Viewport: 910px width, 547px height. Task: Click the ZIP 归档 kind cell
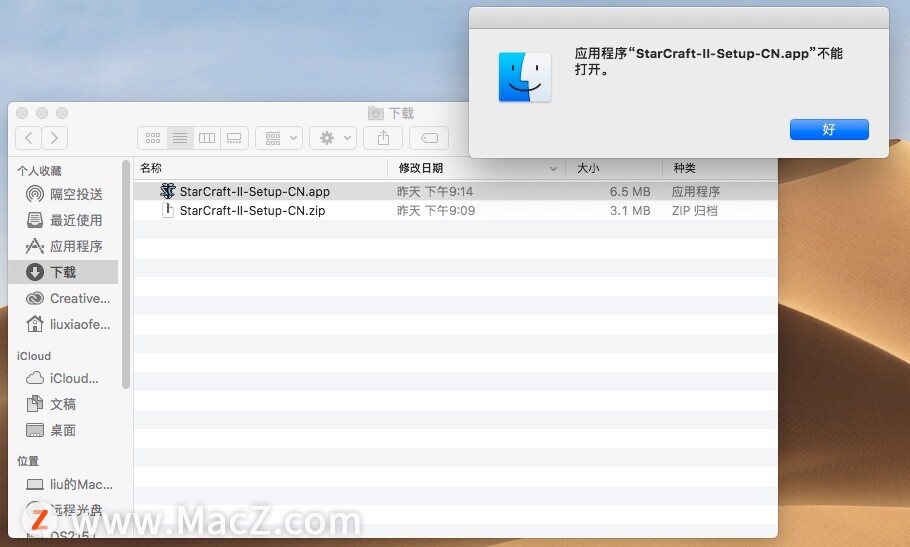(695, 211)
